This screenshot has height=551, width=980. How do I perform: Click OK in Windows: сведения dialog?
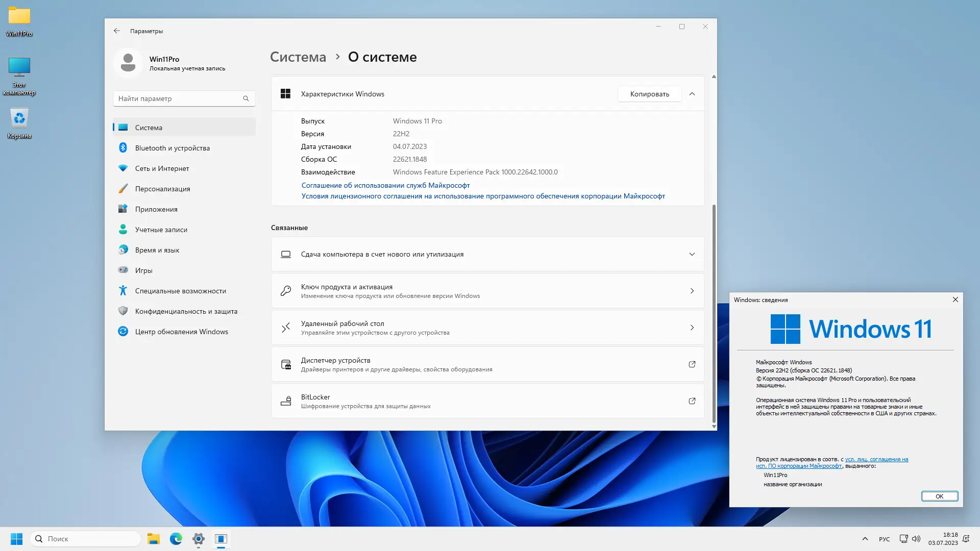[x=939, y=496]
